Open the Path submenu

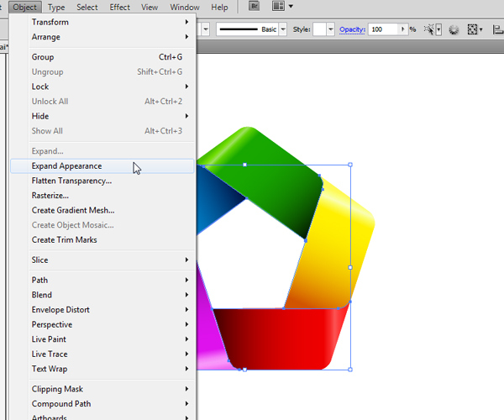[102, 281]
